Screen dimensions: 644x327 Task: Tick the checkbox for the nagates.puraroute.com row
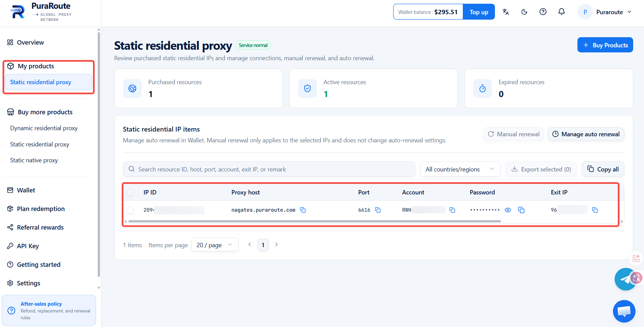coord(130,210)
